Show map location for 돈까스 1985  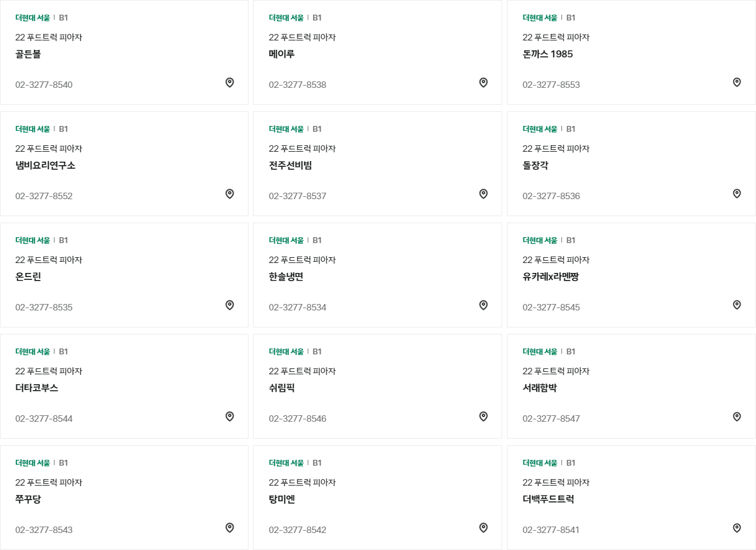pyautogui.click(x=737, y=83)
